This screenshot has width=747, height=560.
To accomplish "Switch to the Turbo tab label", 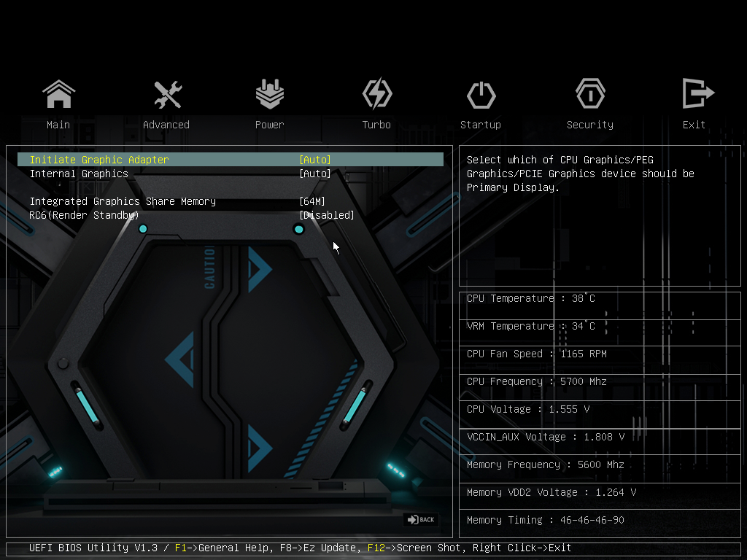I will click(376, 125).
